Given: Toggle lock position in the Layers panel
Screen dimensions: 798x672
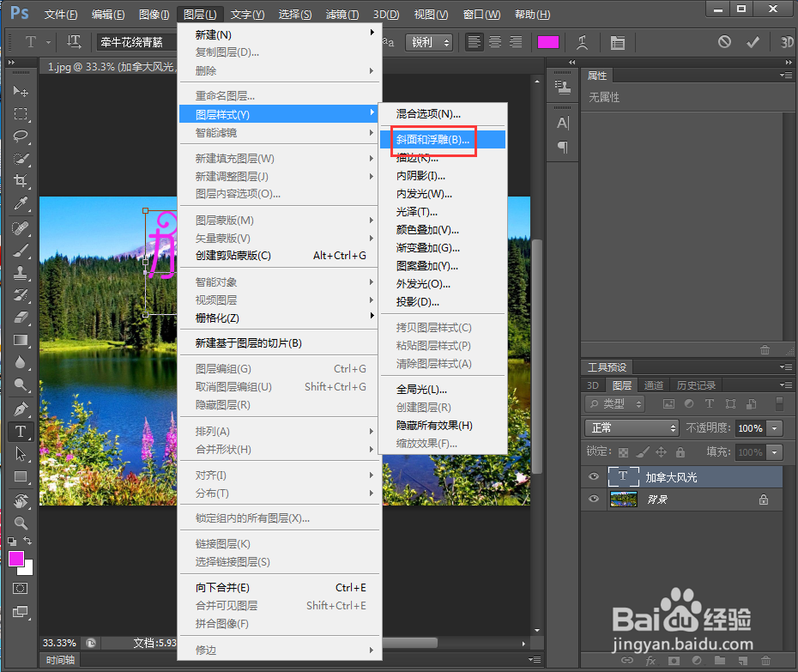Looking at the screenshot, I should (x=660, y=452).
